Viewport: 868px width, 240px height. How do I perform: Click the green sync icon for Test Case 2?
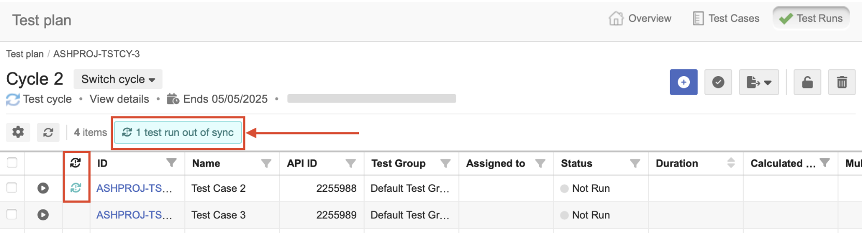point(76,188)
